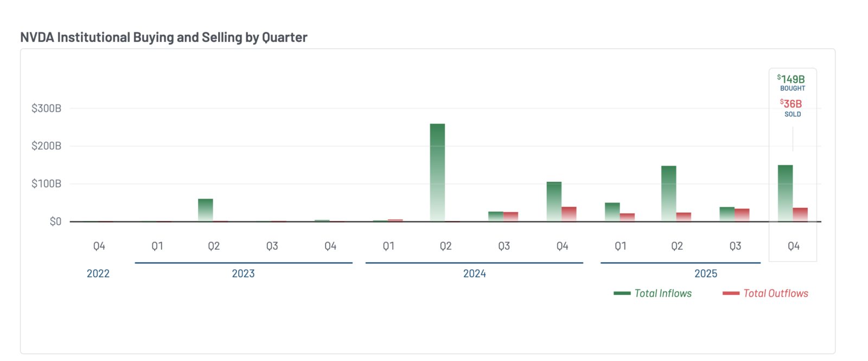
Task: Select the Q1 2025 outflow bar
Action: (627, 217)
